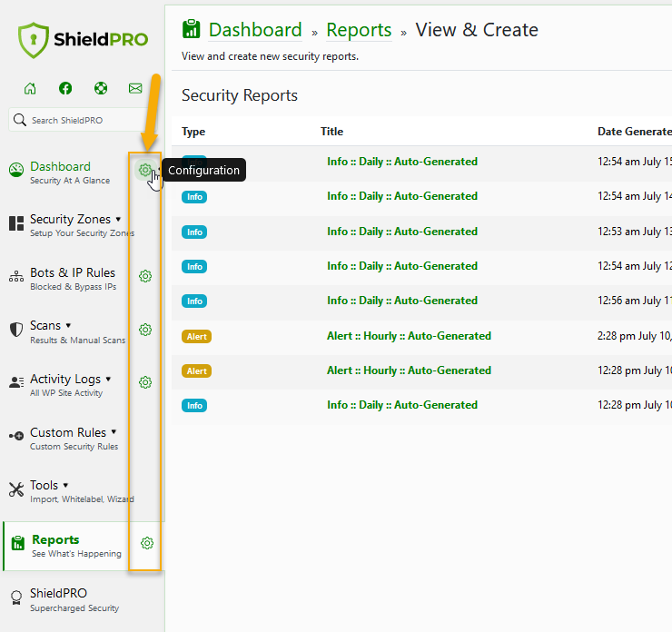Screen dimensions: 672x632
Task: Click the ShieldPRO award ribbon icon
Action: (16, 597)
